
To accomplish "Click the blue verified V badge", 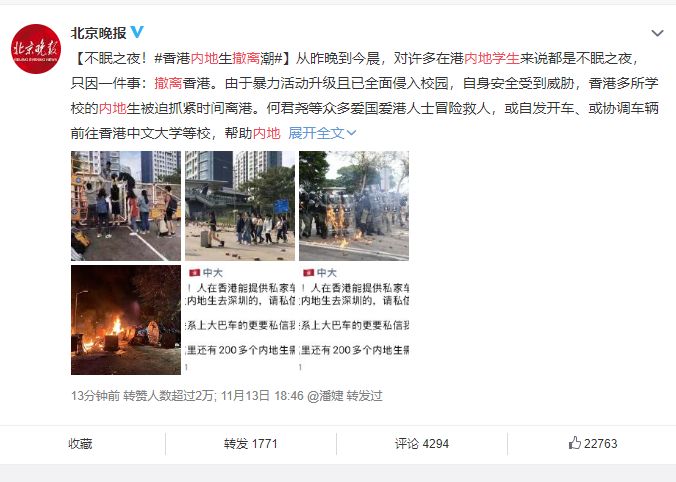I will point(137,32).
